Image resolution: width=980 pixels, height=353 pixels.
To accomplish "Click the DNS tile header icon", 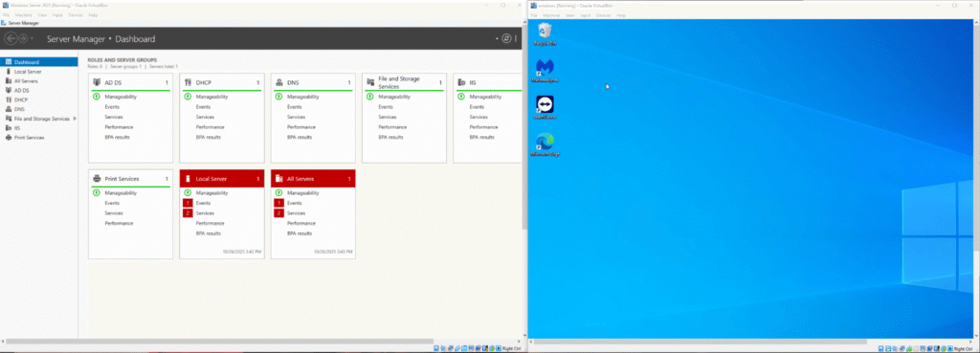I will [278, 82].
